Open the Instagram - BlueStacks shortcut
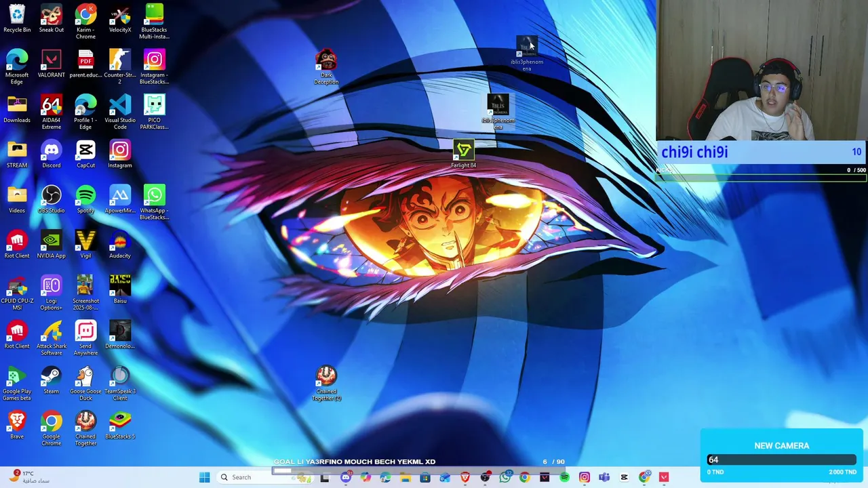 point(154,67)
